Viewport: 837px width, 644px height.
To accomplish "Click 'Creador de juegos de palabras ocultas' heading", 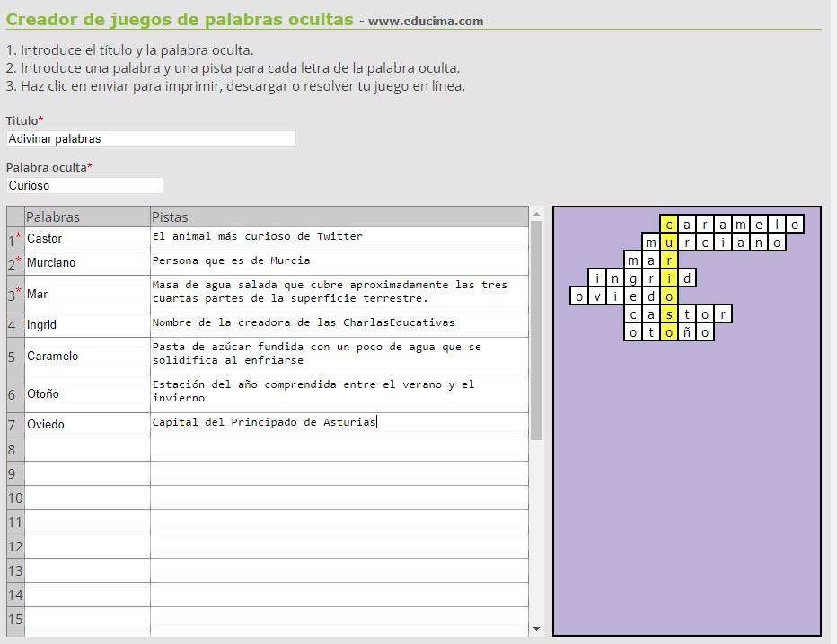I will click(x=180, y=20).
